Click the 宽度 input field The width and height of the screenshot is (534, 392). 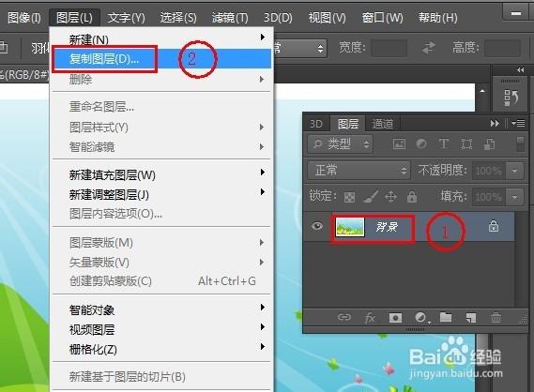(x=389, y=48)
